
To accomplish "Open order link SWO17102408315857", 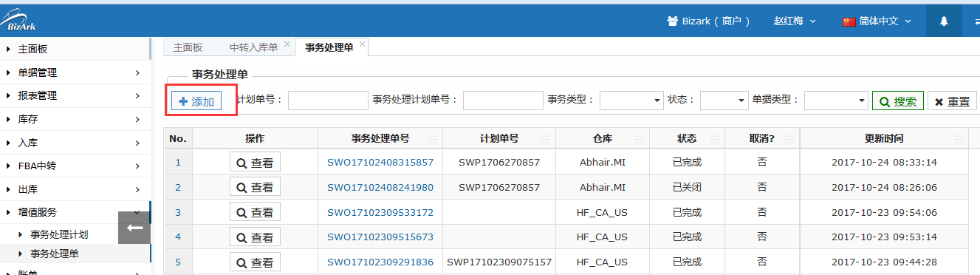I will (x=380, y=162).
